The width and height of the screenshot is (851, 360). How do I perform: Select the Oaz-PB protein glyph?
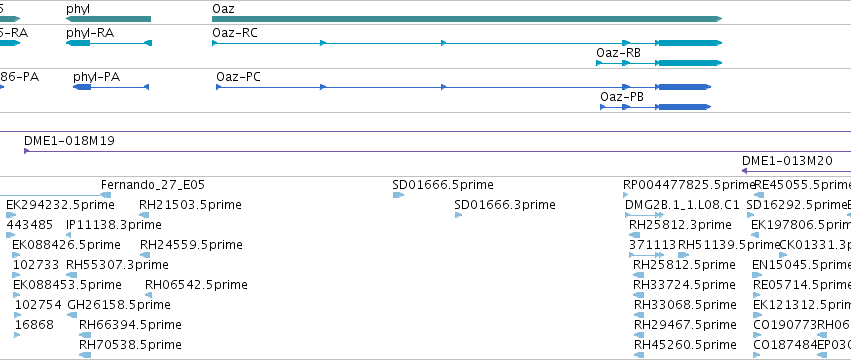(655, 107)
